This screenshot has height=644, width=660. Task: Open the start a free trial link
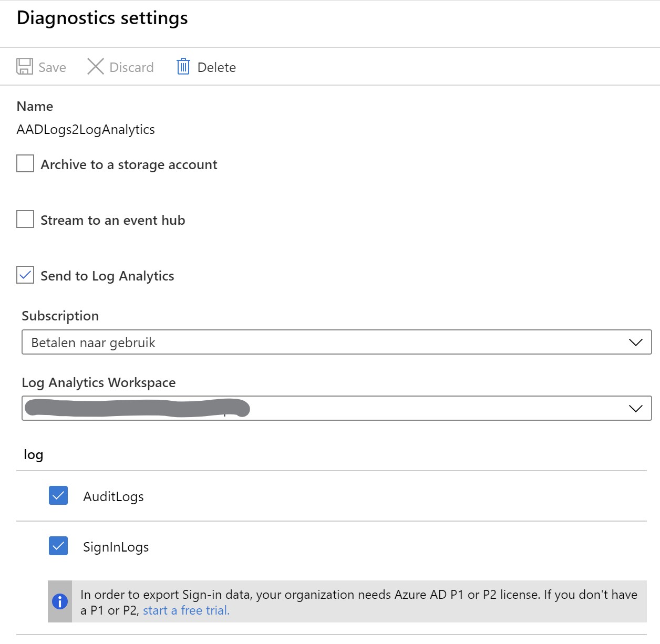coord(186,610)
